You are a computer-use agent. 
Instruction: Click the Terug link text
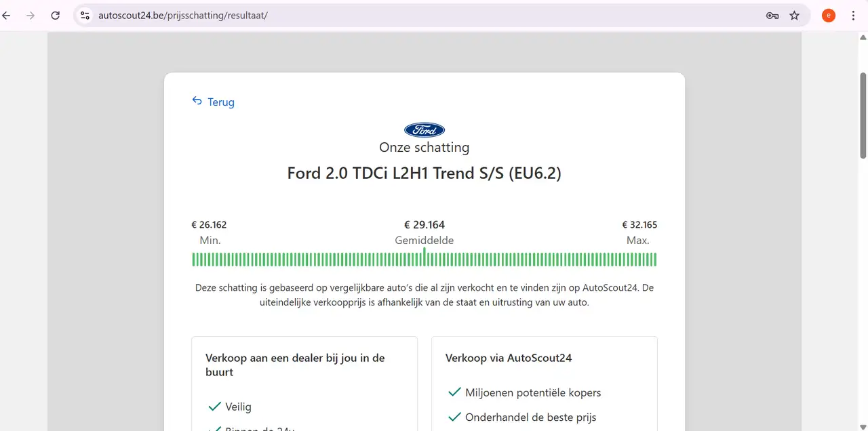tap(221, 102)
